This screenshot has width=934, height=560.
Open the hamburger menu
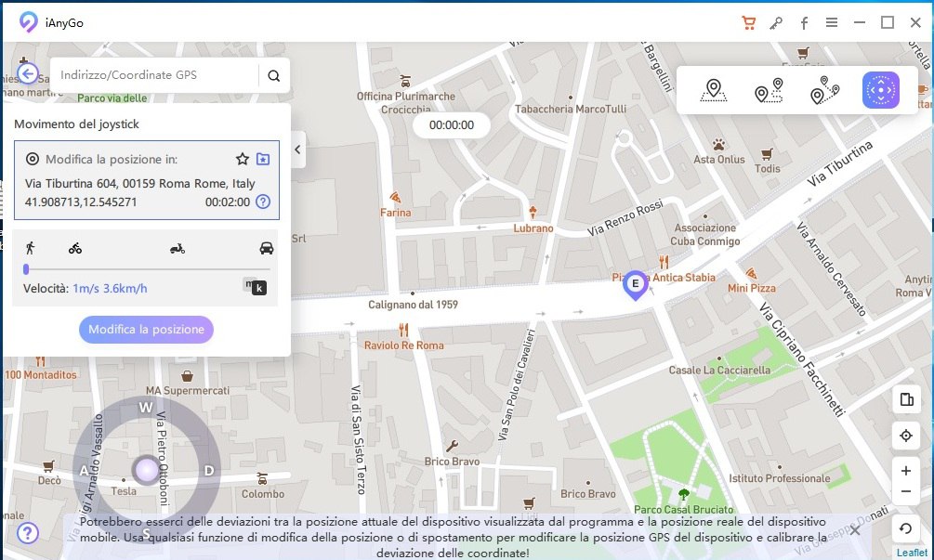point(832,21)
